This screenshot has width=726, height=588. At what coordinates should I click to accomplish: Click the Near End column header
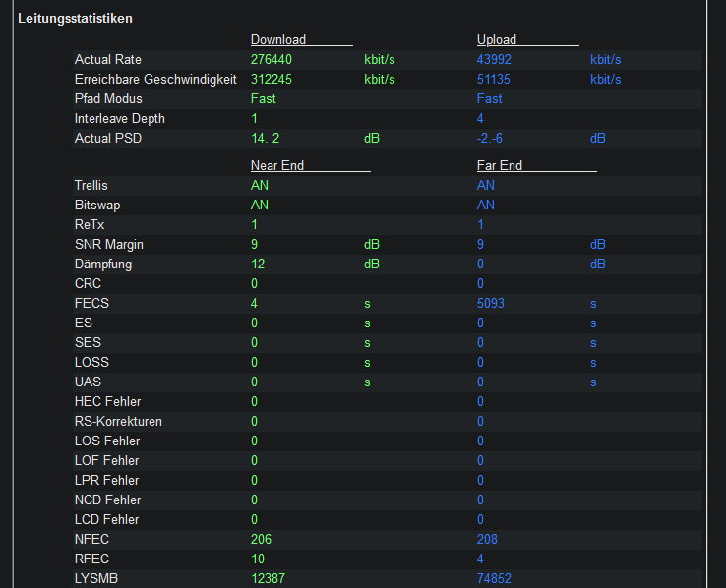click(277, 166)
